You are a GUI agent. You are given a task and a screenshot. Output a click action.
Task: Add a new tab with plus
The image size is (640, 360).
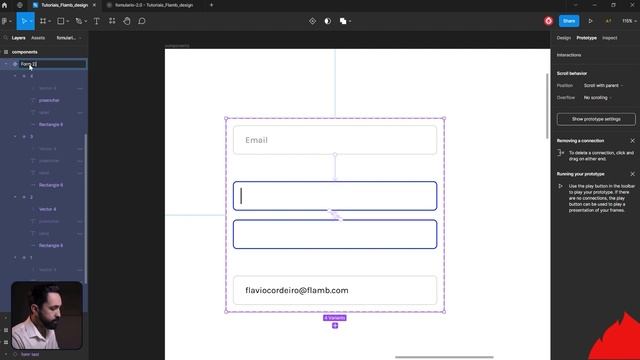(x=211, y=5)
